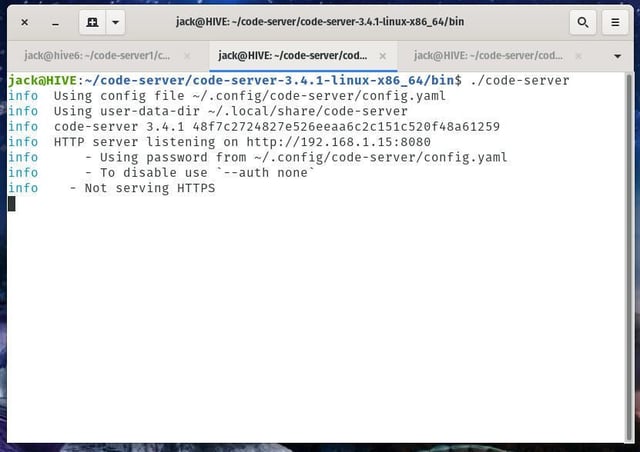
Task: Click the commit hash 48f7c2724827e526eeaa6c2c151c520f48a61259
Action: pos(346,127)
